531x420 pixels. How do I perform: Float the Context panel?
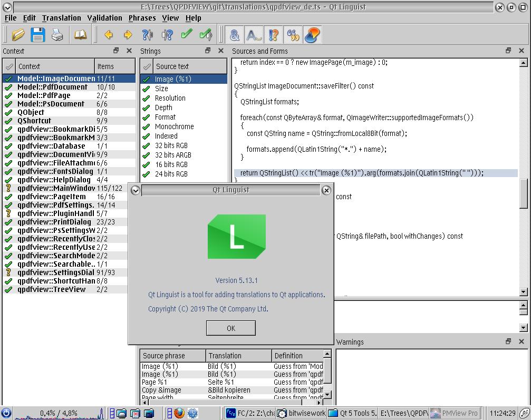pos(117,51)
